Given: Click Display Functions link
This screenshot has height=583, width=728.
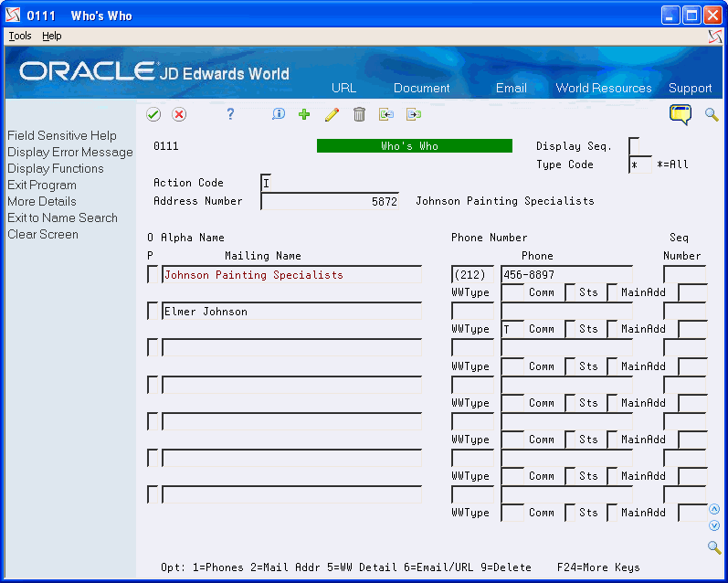Looking at the screenshot, I should (x=55, y=169).
